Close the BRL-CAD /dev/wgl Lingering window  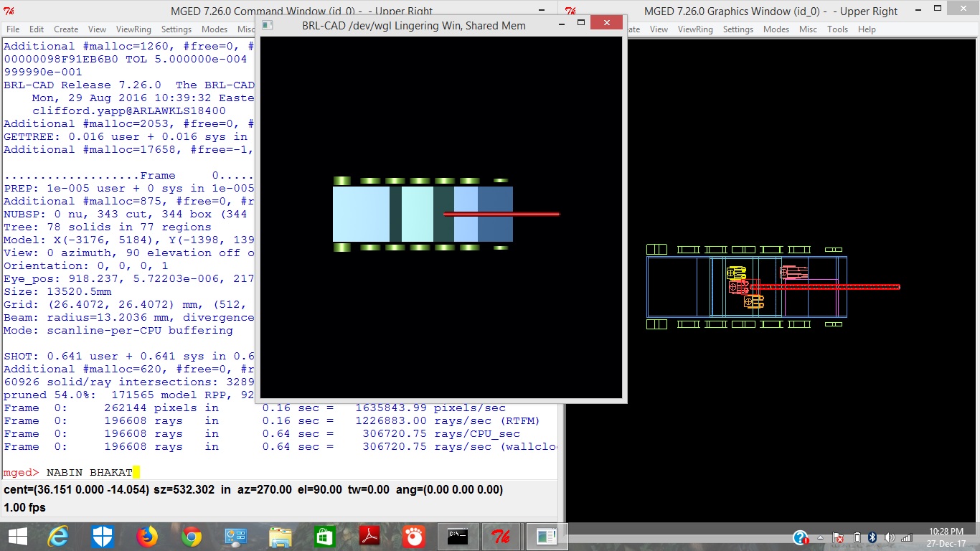pos(608,23)
